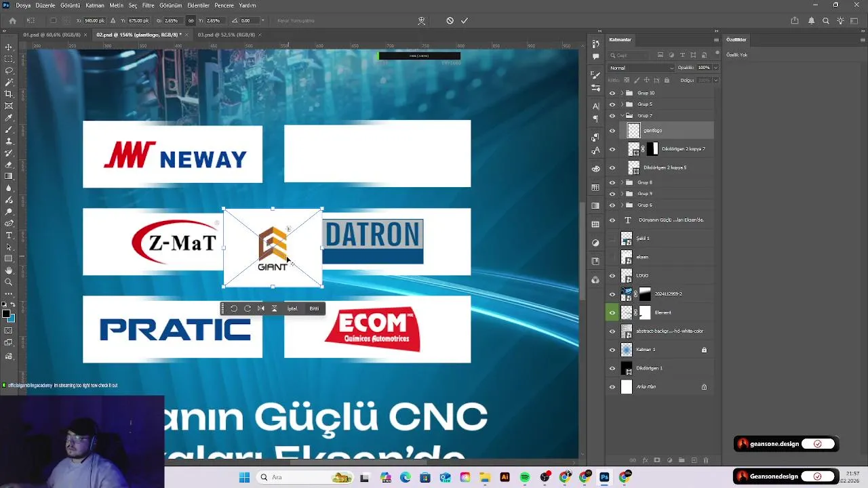Switch to the 03.psd document tab
This screenshot has width=868, height=488.
click(225, 35)
